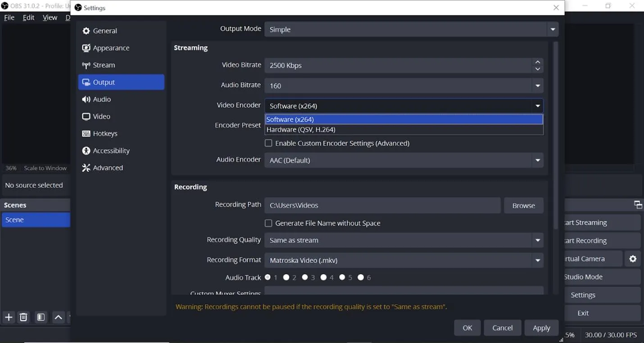
Task: Click the settings panel vertical scrollbar
Action: tap(555, 135)
